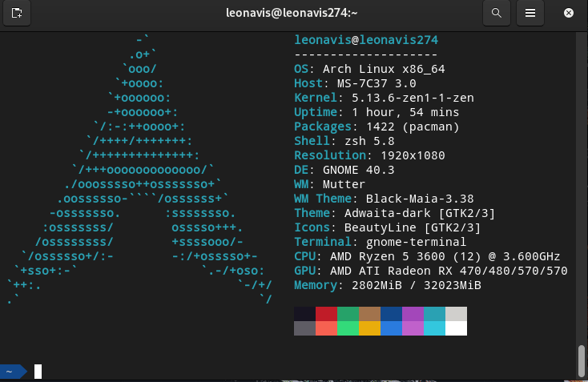Image resolution: width=588 pixels, height=382 pixels.
Task: Click the brown color block
Action: 370,314
